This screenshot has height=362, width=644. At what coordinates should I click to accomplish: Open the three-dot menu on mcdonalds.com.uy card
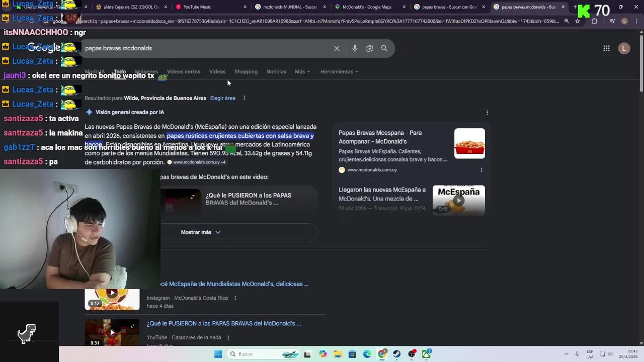pos(481,170)
